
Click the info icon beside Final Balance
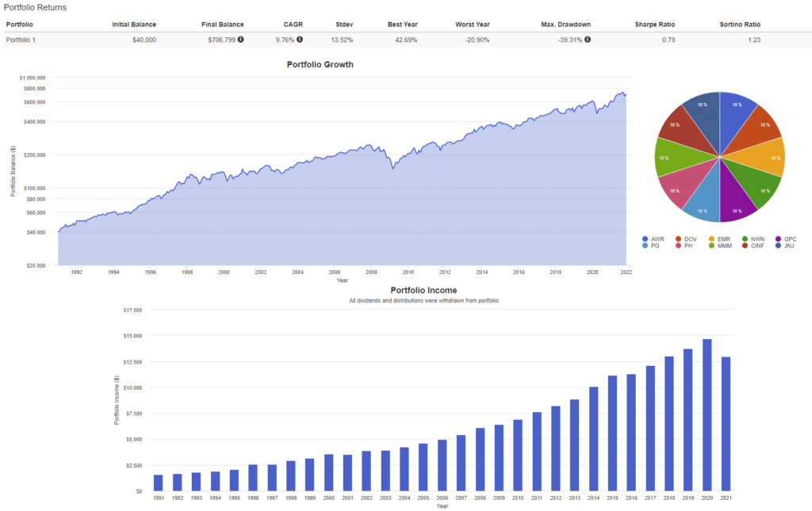click(241, 39)
